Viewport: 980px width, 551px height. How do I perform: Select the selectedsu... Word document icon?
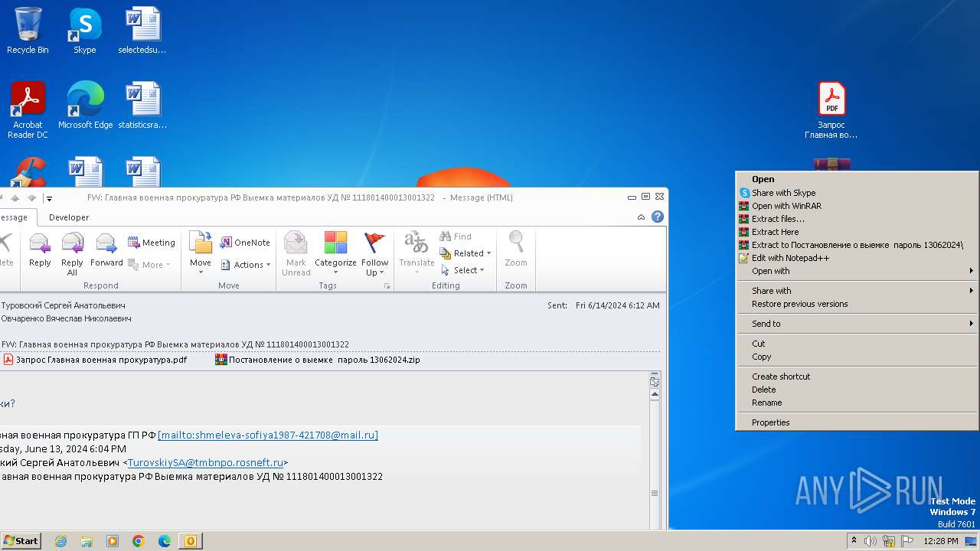tap(142, 31)
